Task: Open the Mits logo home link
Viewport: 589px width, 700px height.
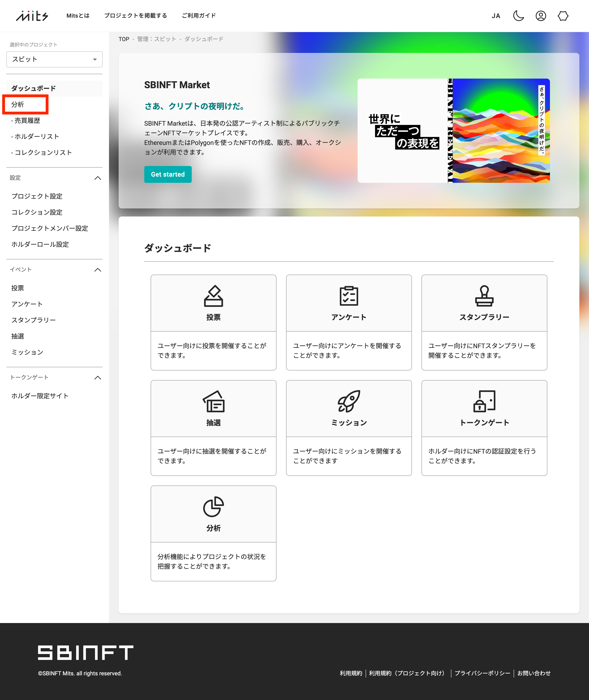Action: point(32,16)
